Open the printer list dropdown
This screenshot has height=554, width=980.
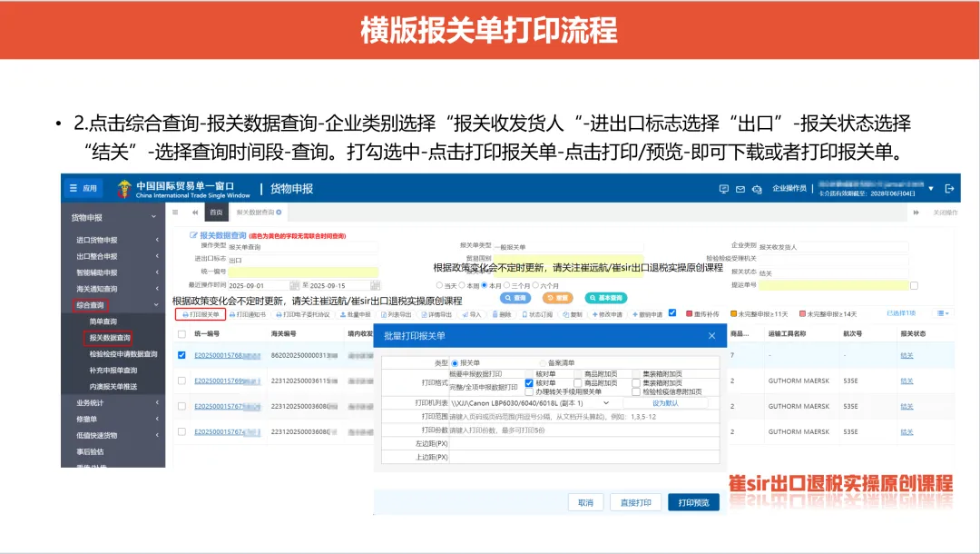point(531,403)
